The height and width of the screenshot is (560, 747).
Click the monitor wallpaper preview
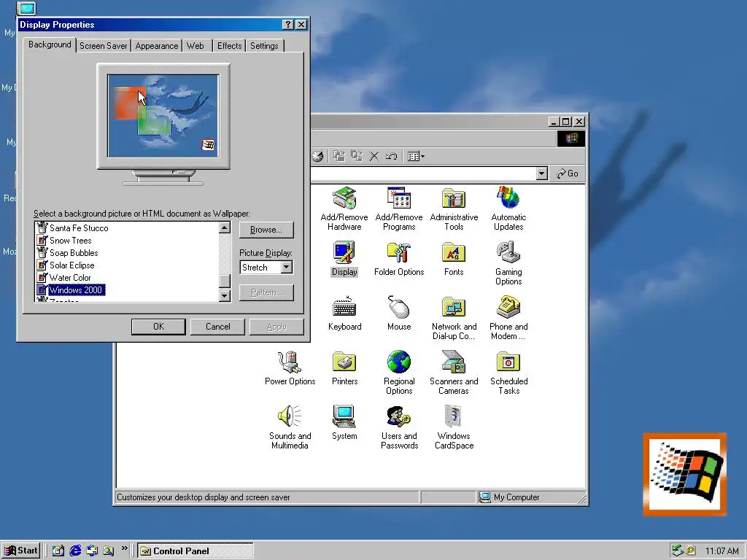pyautogui.click(x=163, y=115)
